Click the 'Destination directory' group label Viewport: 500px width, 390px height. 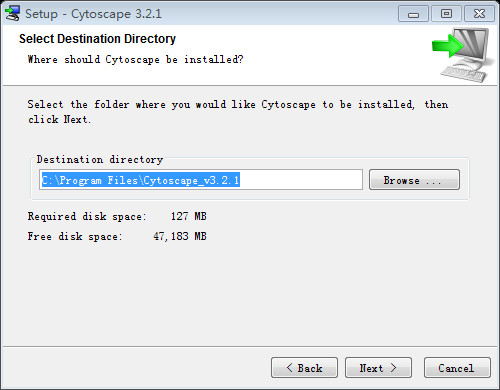[x=100, y=159]
